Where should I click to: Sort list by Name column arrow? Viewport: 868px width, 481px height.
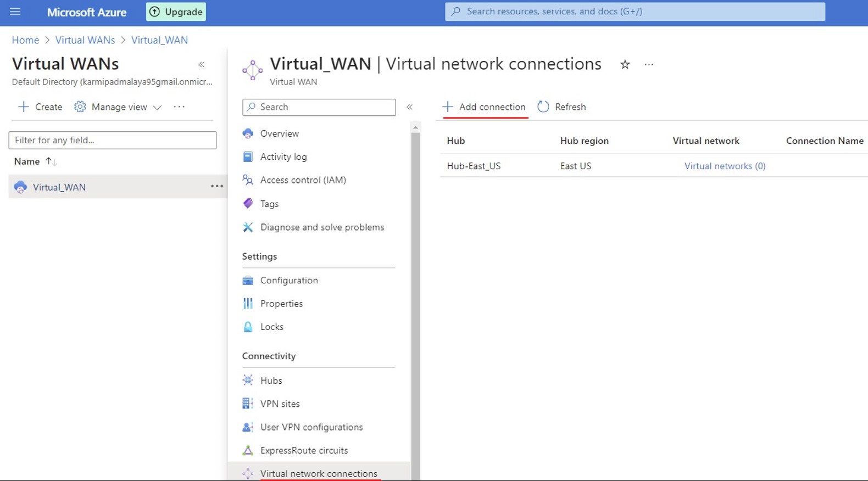pyautogui.click(x=51, y=161)
